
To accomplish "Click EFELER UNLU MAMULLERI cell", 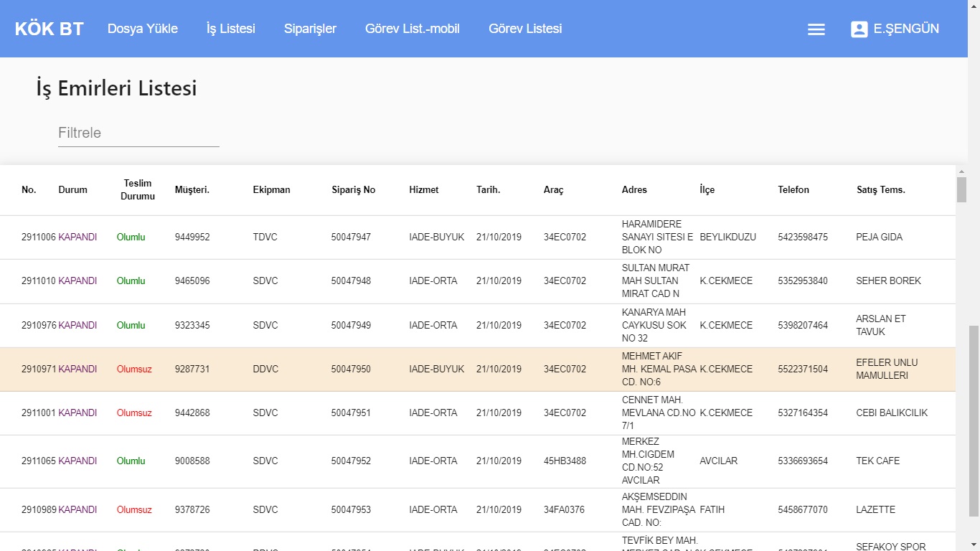I will pos(887,369).
